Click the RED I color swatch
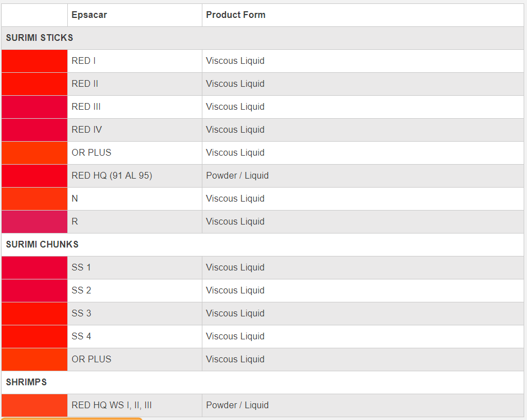The image size is (527, 420). coord(34,61)
